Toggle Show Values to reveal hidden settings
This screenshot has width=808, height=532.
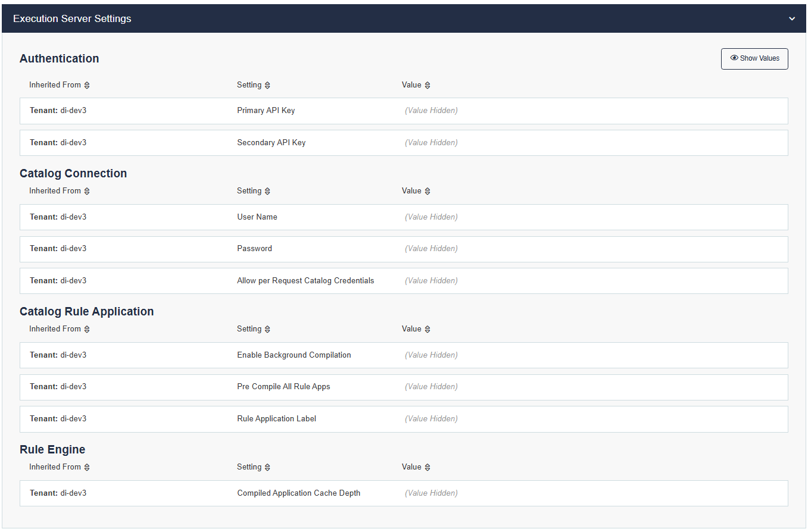(754, 58)
